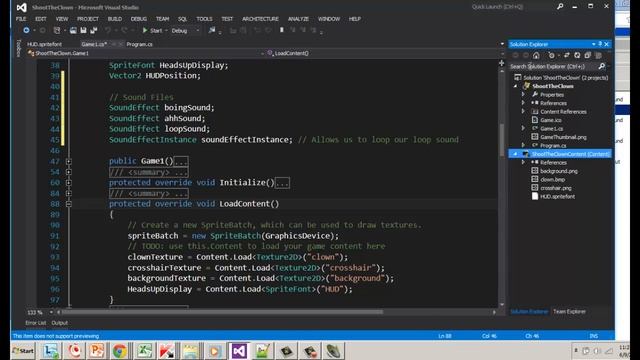Image resolution: width=640 pixels, height=360 pixels.
Task: Select clown.bmp in the content project
Action: point(553,180)
